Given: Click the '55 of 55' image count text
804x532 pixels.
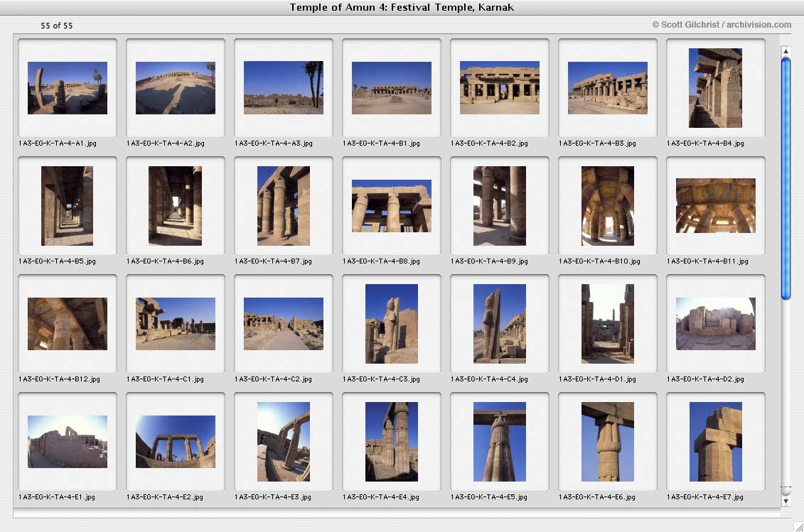Looking at the screenshot, I should 56,25.
